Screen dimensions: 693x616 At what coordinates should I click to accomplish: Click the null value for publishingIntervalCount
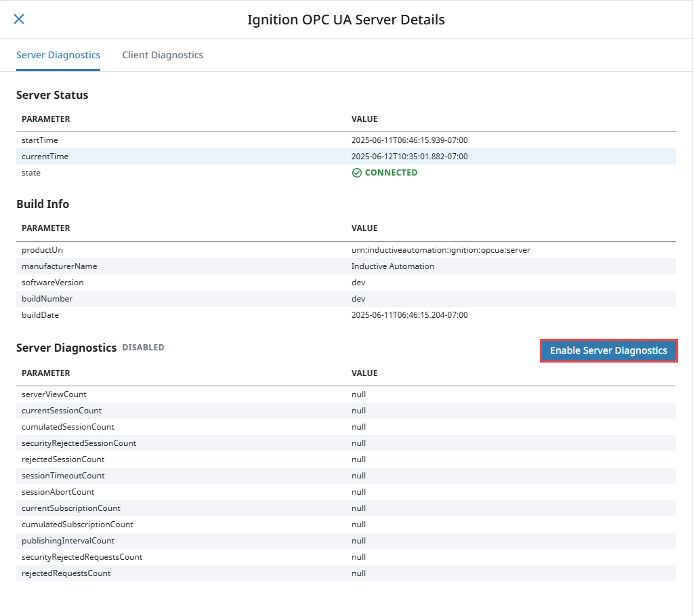tap(358, 541)
